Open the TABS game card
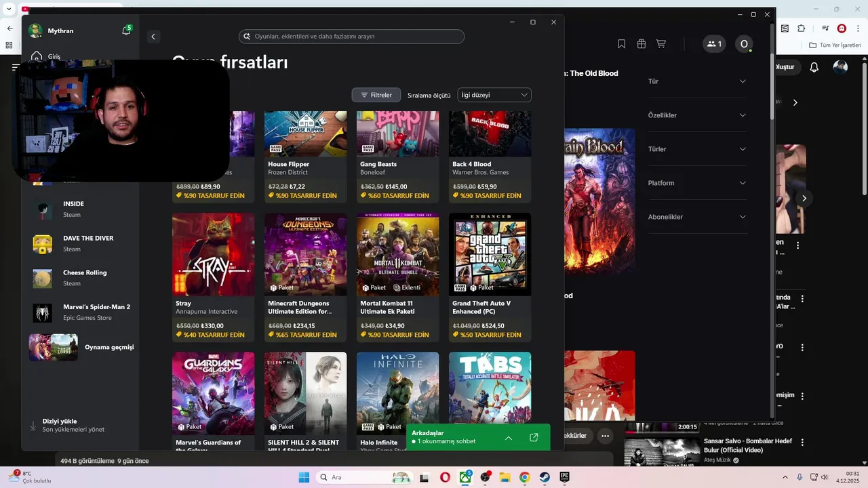Screen dimensions: 868x488 click(x=490, y=388)
